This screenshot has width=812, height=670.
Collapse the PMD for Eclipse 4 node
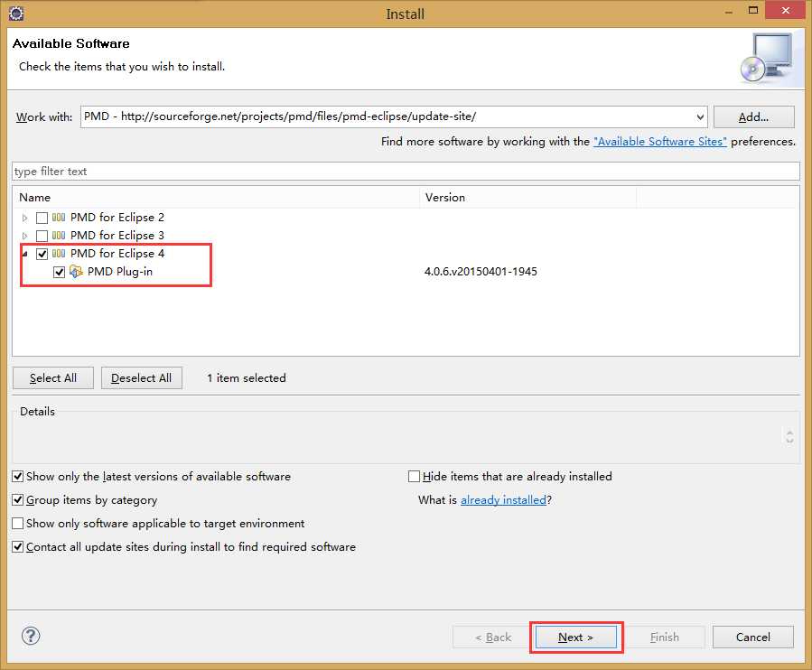pyautogui.click(x=24, y=254)
